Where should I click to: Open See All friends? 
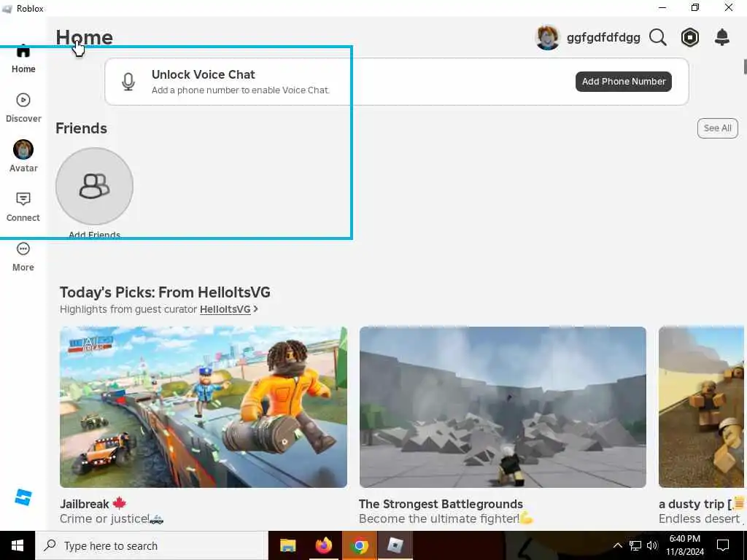[718, 128]
